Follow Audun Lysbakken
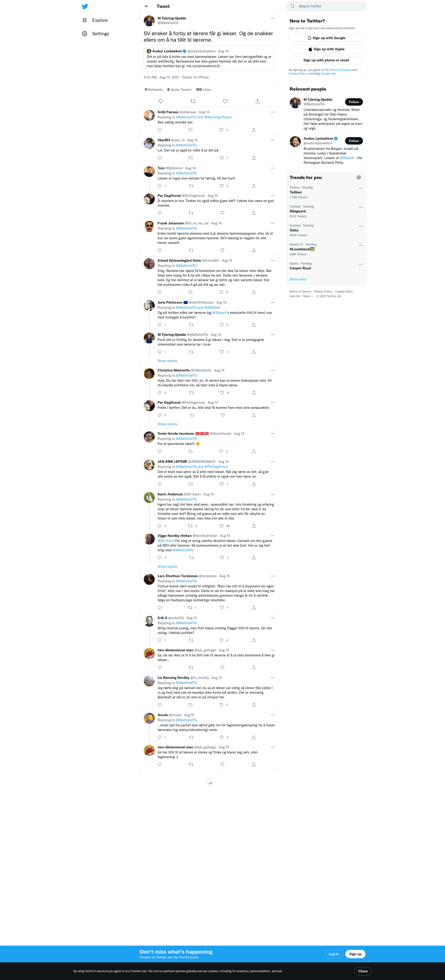Image resolution: width=445 pixels, height=980 pixels. 354,141
